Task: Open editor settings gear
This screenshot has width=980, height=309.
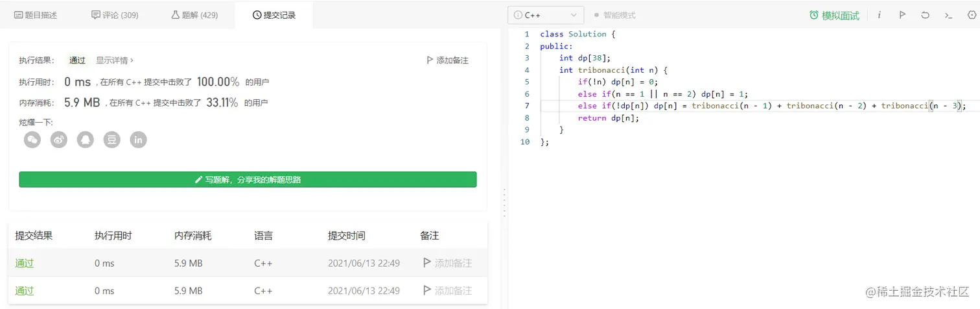Action: tap(971, 15)
